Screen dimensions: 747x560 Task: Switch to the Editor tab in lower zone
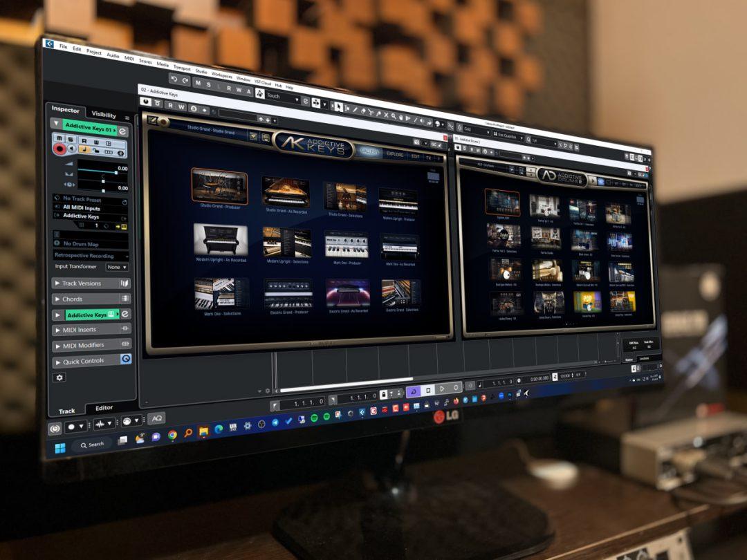point(104,408)
